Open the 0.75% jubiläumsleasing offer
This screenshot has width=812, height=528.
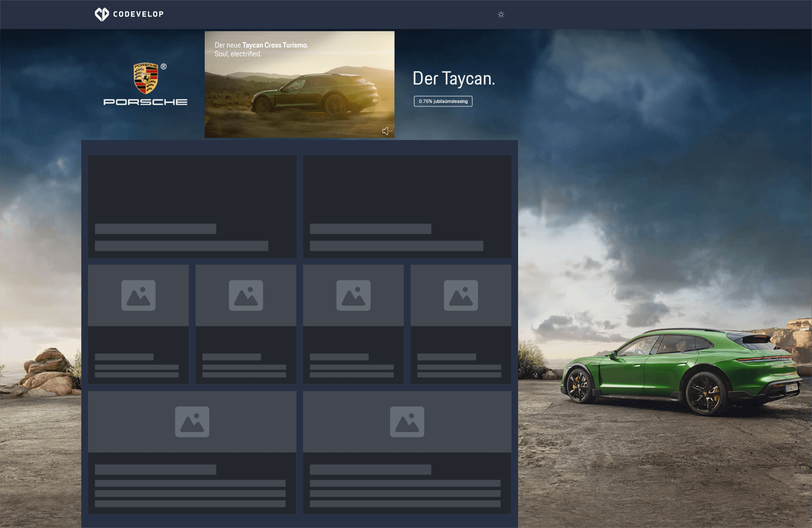(x=443, y=101)
